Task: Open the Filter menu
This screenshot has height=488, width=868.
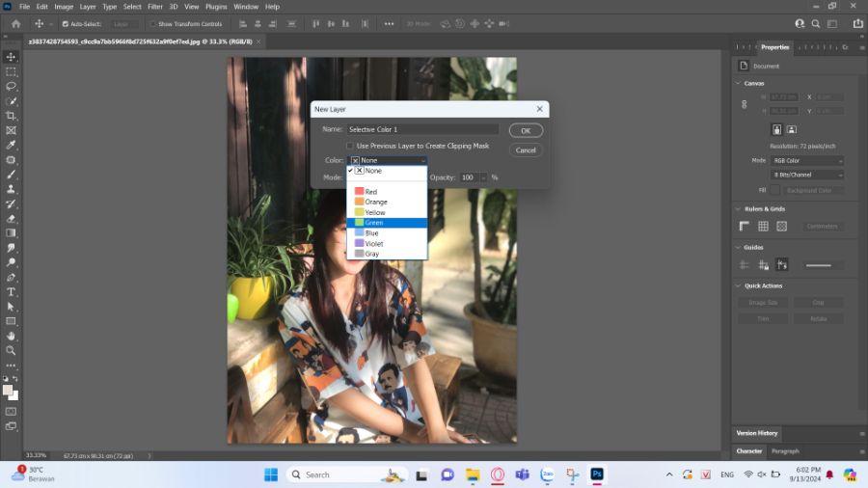Action: pos(155,7)
